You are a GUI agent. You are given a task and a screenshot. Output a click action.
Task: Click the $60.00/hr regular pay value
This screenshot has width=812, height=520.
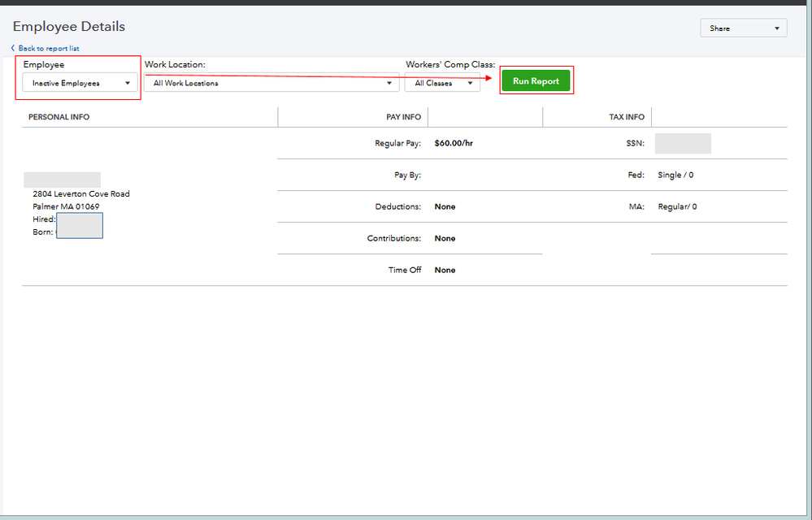[454, 143]
